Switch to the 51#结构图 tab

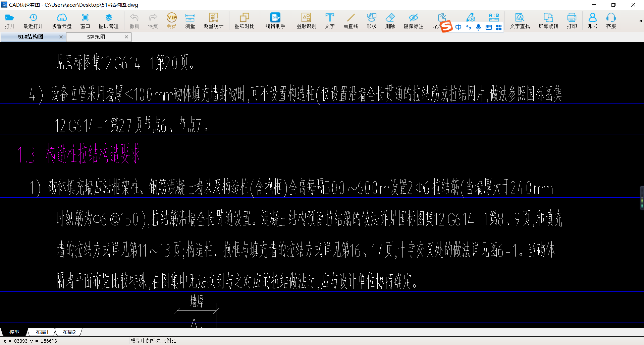coord(31,37)
